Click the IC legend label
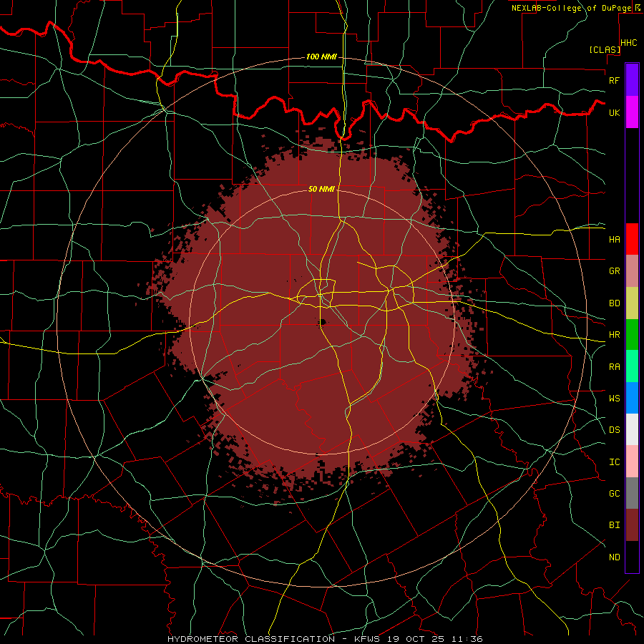The width and height of the screenshot is (644, 644). click(x=614, y=462)
